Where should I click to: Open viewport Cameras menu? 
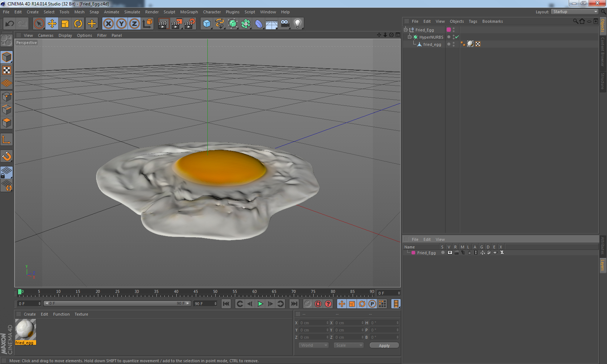click(46, 35)
